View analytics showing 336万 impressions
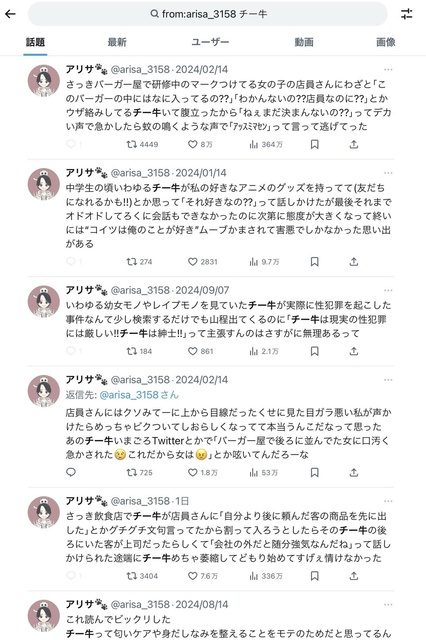 point(266,576)
